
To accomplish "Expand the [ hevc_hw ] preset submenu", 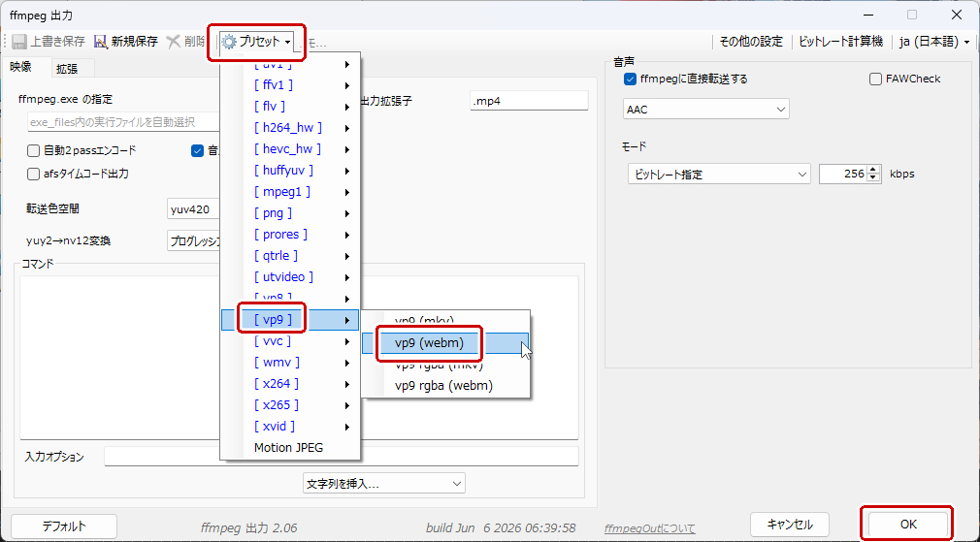I will tap(290, 149).
